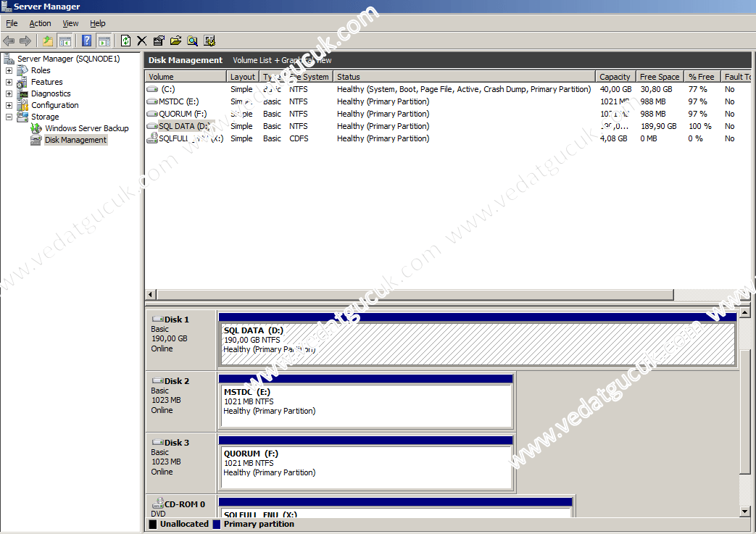Open the File menu

point(12,23)
